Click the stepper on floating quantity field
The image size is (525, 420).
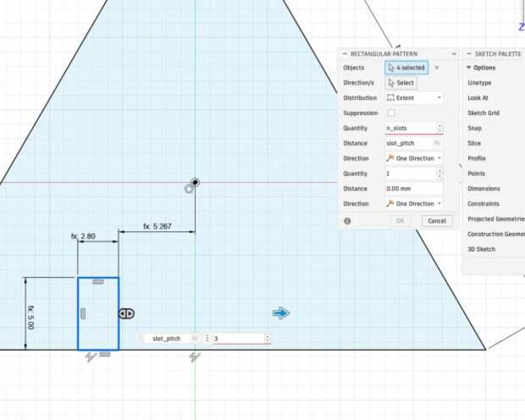[x=268, y=339]
